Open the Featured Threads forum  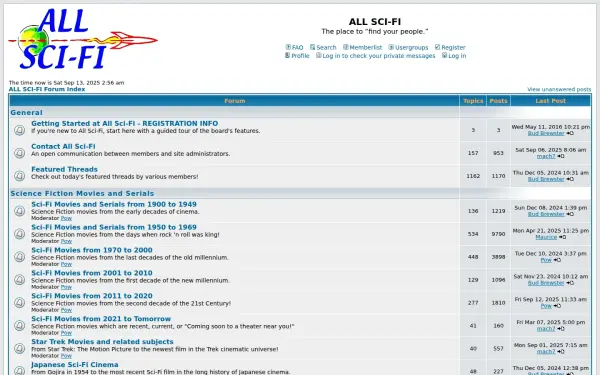(x=64, y=169)
